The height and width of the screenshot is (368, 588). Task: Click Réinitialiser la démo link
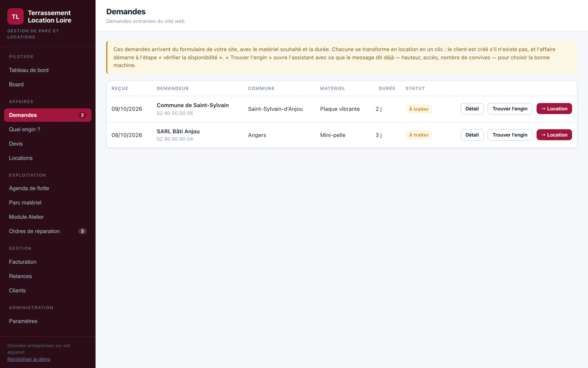click(x=29, y=359)
